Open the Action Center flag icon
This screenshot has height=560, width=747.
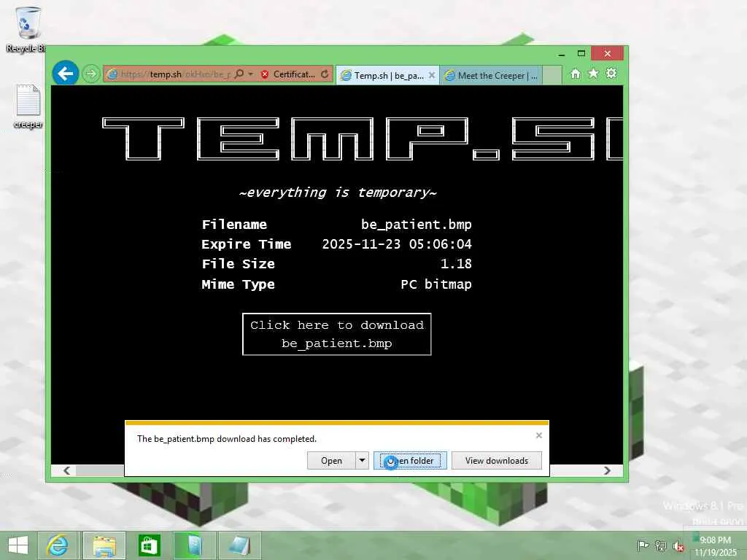point(643,545)
